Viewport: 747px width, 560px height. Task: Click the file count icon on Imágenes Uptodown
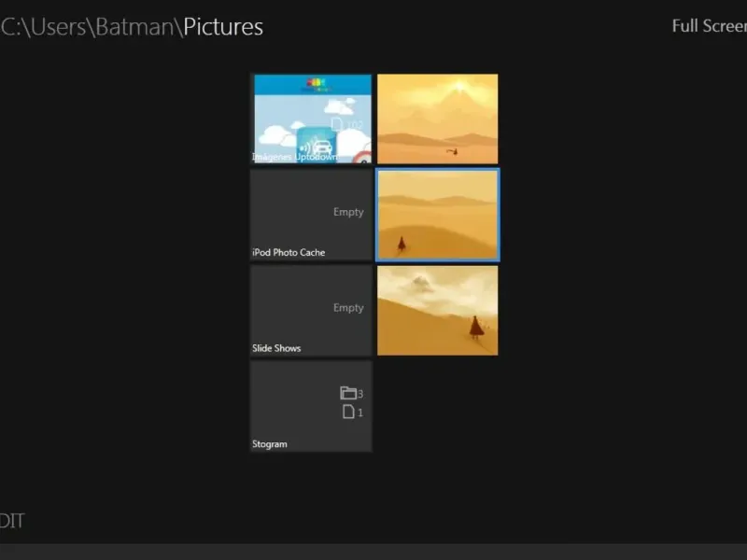[338, 124]
